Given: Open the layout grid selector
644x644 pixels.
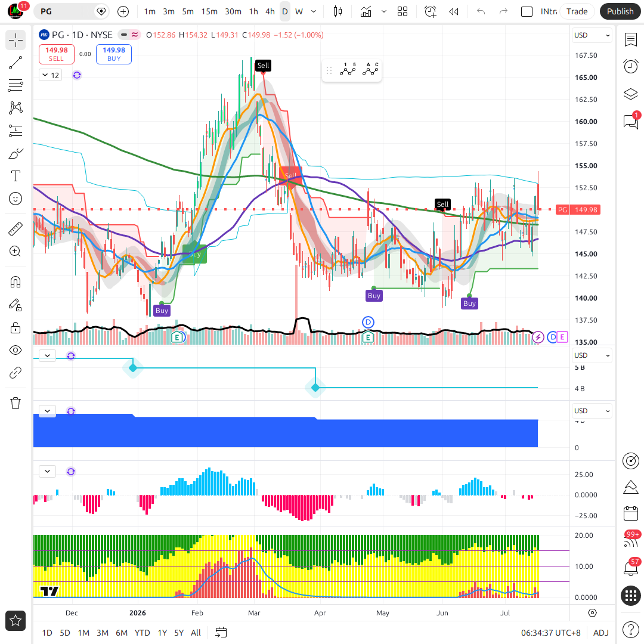Looking at the screenshot, I should pos(402,11).
